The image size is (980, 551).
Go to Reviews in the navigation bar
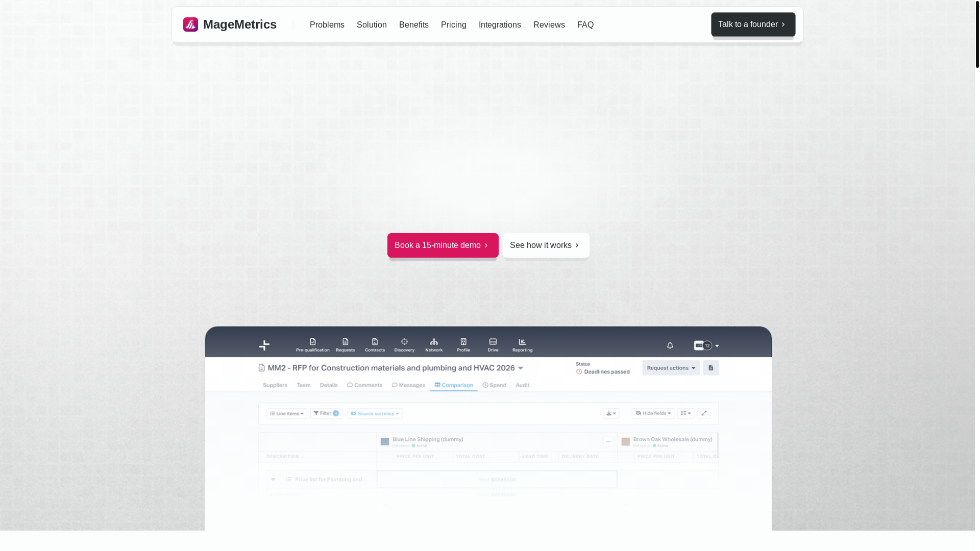549,24
